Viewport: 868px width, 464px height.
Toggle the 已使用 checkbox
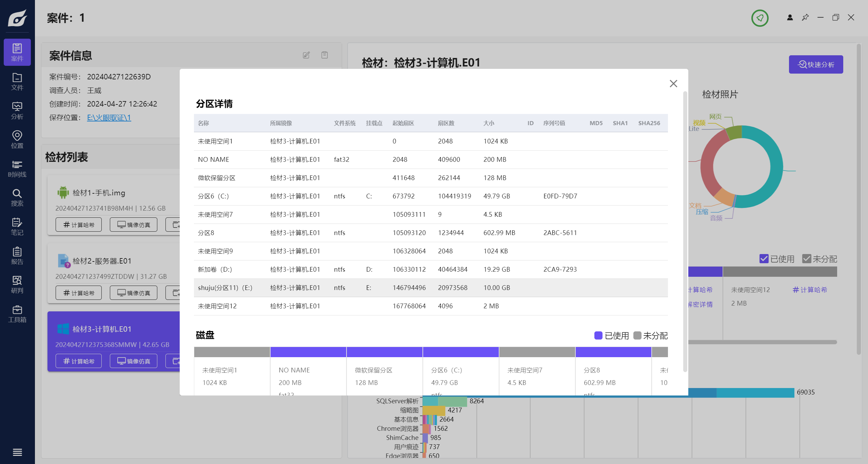(x=764, y=259)
